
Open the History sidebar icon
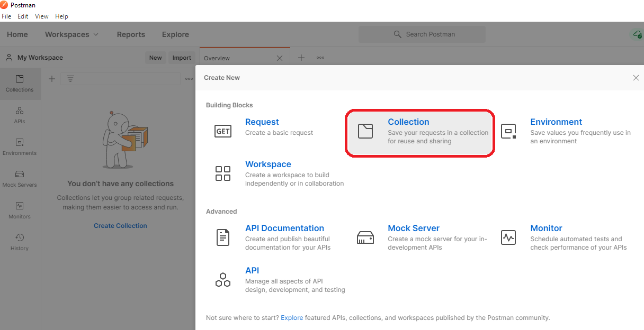20,237
